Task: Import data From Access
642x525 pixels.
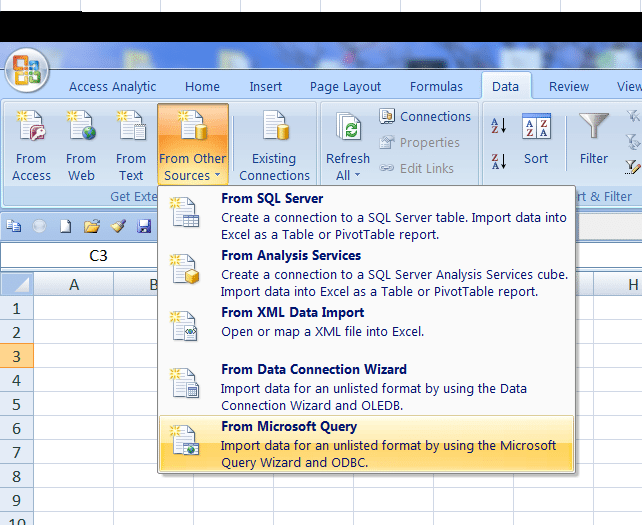Action: pos(31,145)
